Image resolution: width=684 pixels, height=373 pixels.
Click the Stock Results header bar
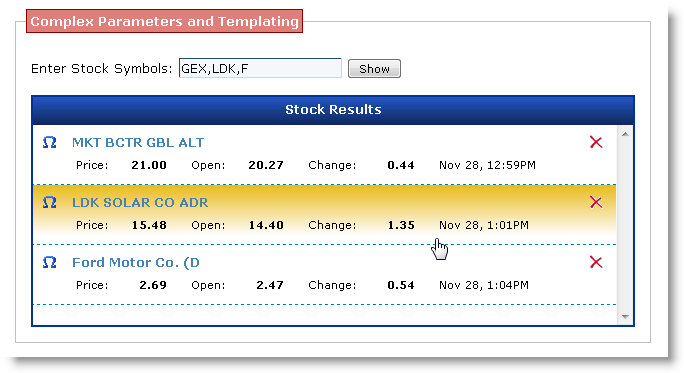click(333, 110)
